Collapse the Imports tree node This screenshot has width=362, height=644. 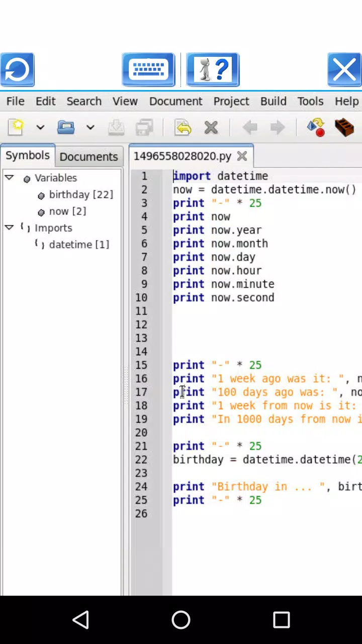coord(9,227)
